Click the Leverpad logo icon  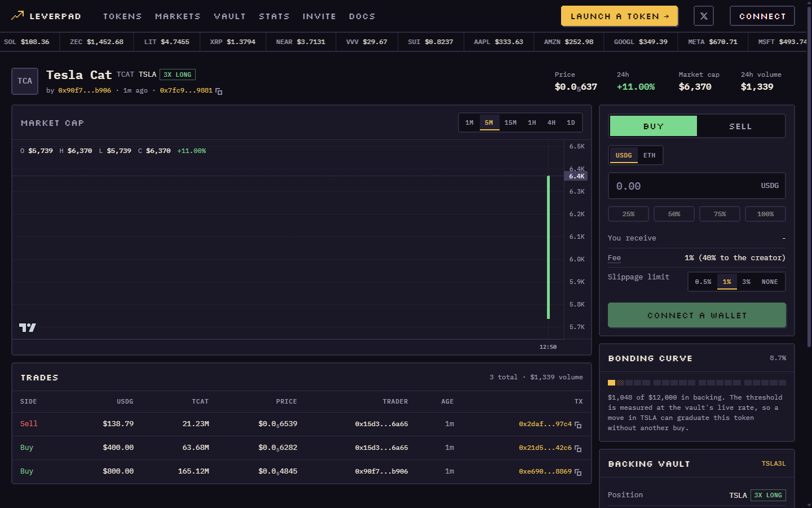(x=17, y=16)
